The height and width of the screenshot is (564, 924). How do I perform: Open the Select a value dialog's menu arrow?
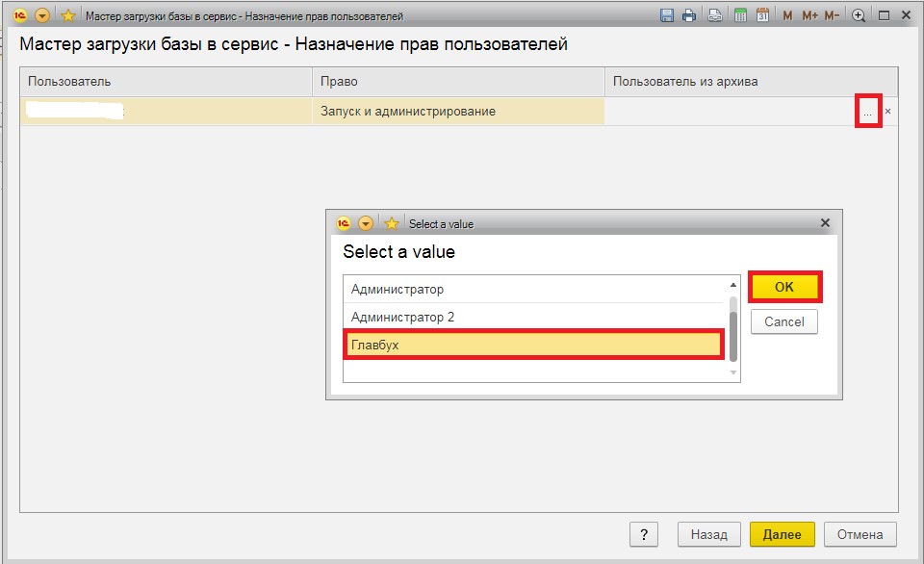(366, 223)
